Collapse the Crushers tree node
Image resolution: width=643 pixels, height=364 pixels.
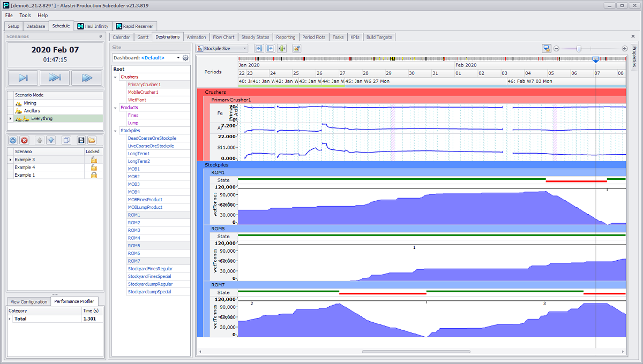pyautogui.click(x=116, y=77)
